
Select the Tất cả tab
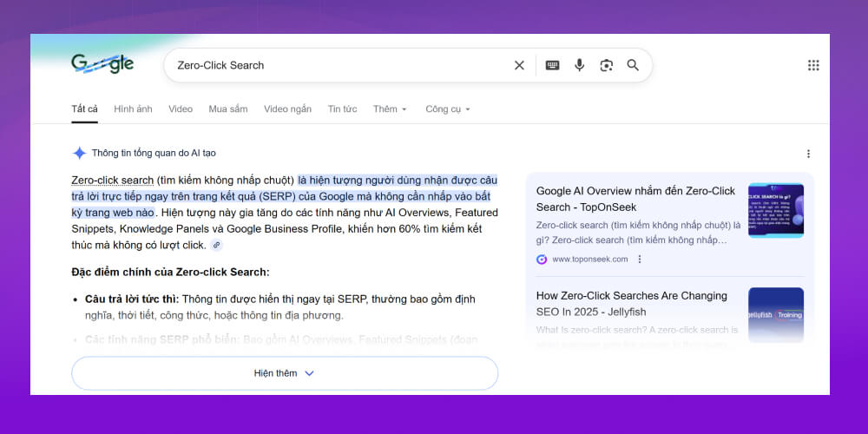pyautogui.click(x=85, y=109)
